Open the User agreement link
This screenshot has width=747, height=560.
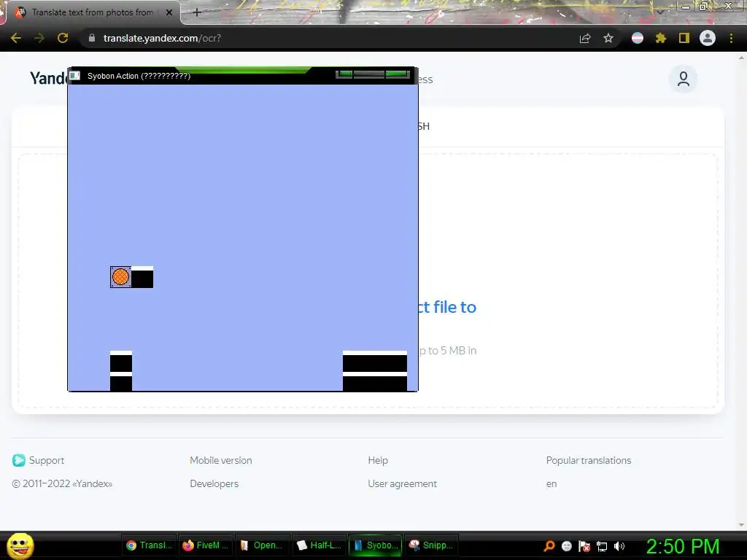tap(402, 484)
